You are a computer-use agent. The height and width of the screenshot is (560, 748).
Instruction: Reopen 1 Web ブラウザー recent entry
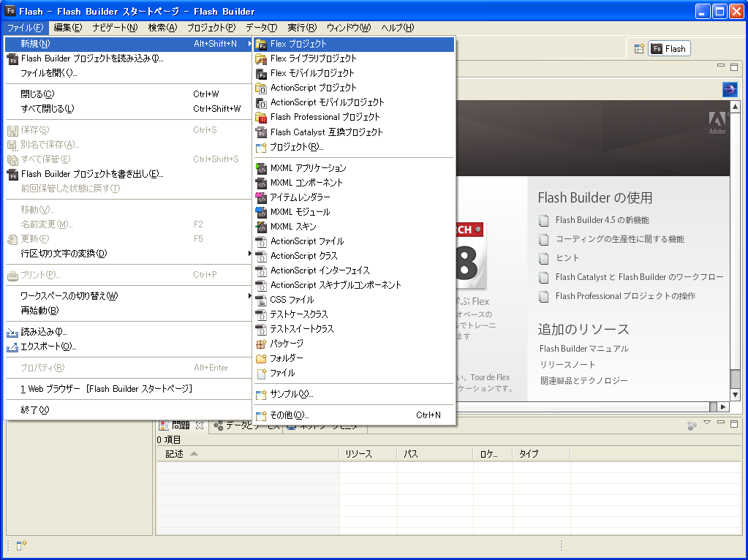129,389
